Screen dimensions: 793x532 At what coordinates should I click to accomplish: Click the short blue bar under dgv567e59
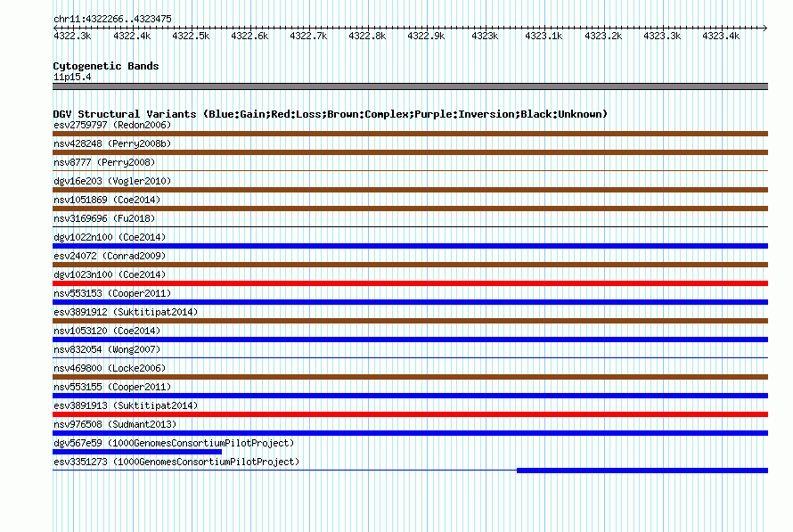[x=137, y=452]
